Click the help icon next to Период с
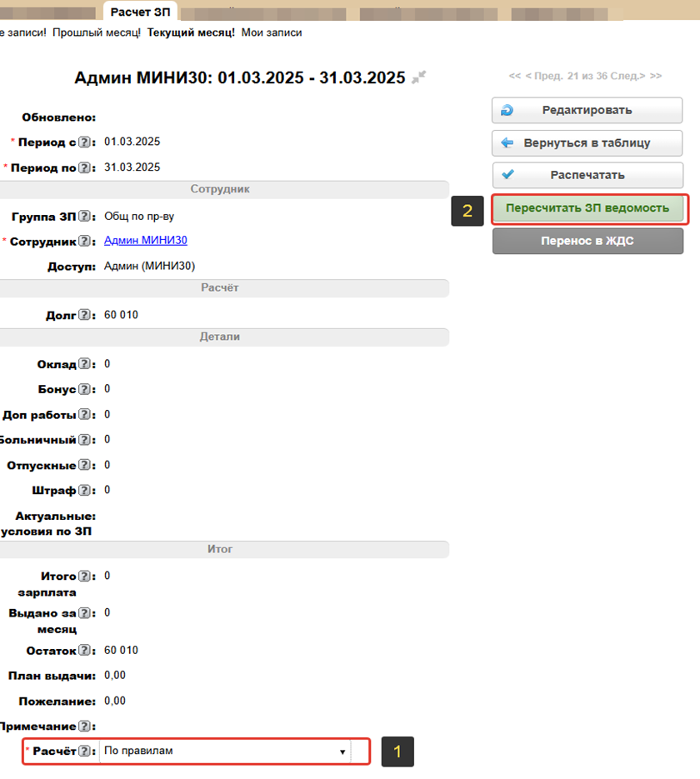700x779 pixels. point(84,142)
